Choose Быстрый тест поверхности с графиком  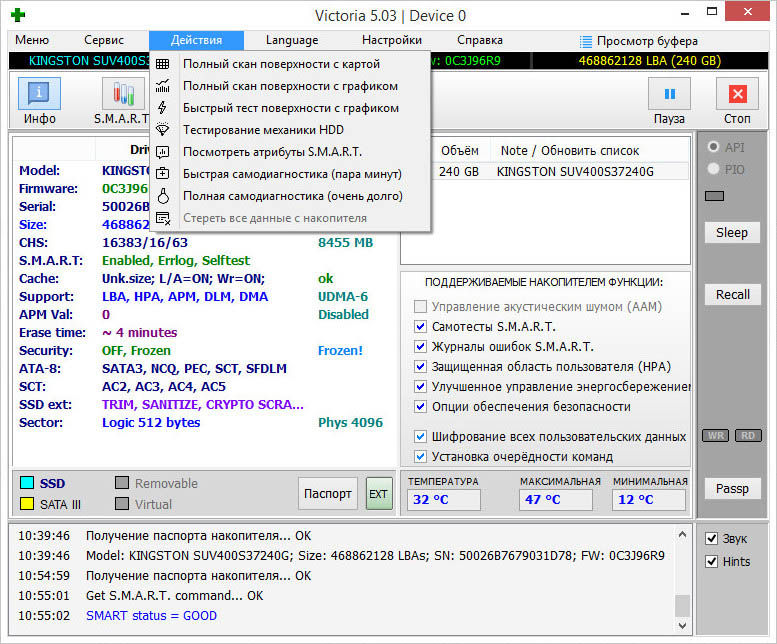[290, 108]
